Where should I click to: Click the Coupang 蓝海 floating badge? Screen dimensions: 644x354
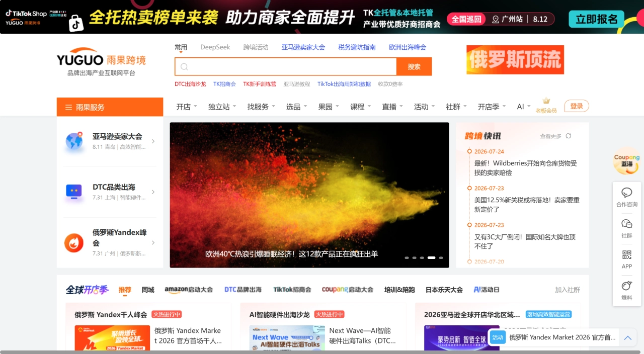click(626, 161)
